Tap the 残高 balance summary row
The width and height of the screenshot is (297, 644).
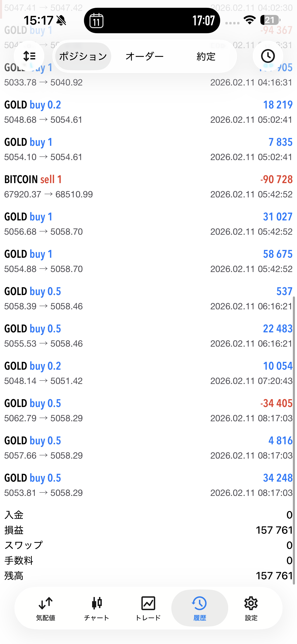point(148,576)
